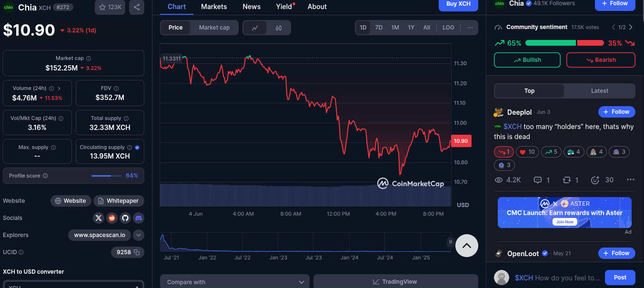Open Market cap info icon
This screenshot has width=644, height=288.
(89, 59)
